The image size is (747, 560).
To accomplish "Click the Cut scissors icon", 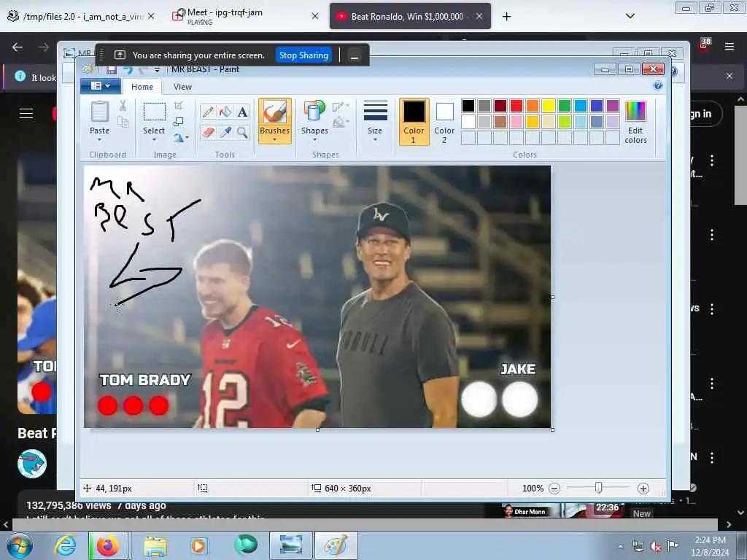I will [123, 106].
